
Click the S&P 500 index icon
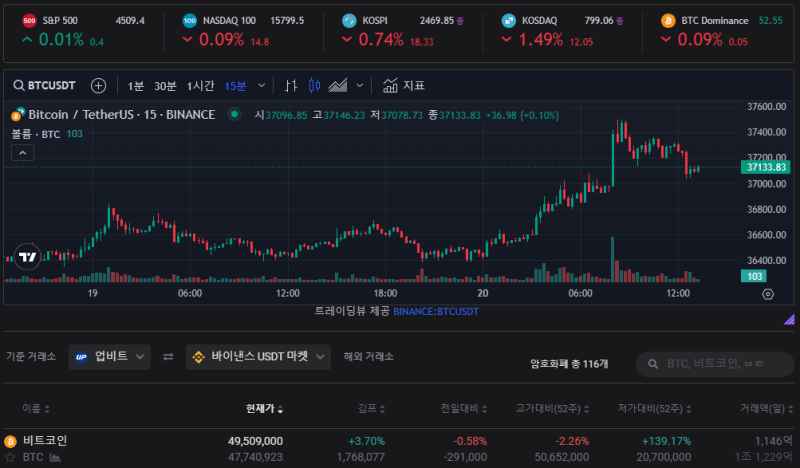pos(29,21)
